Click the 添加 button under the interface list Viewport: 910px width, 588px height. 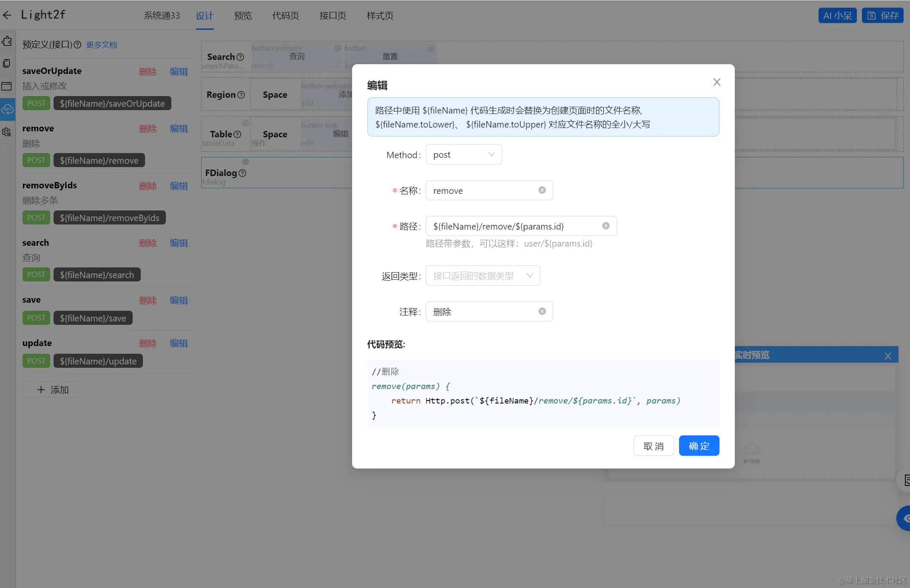(53, 389)
